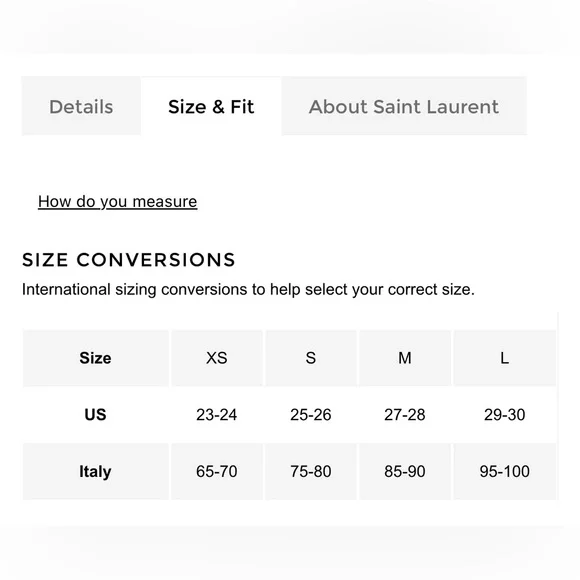Select the Italy 85-90 cell
Viewport: 580px width, 580px height.
[x=405, y=471]
